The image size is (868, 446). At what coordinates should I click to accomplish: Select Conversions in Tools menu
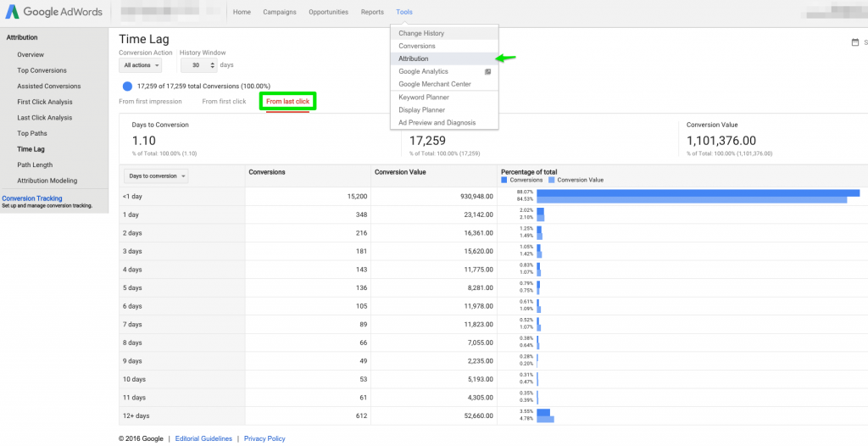pos(444,46)
